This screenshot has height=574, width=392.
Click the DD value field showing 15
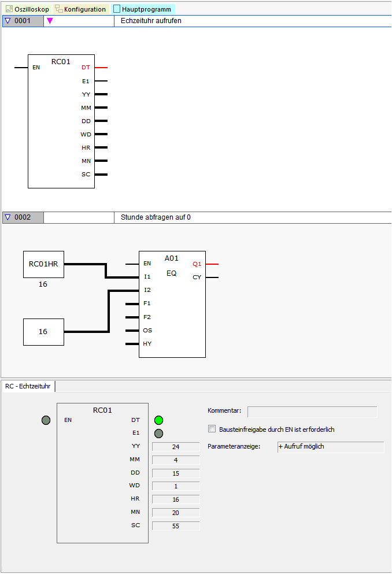[176, 473]
